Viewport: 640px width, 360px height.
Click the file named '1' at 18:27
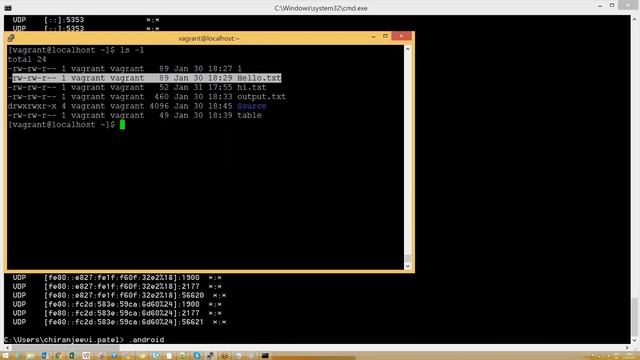tap(240, 69)
